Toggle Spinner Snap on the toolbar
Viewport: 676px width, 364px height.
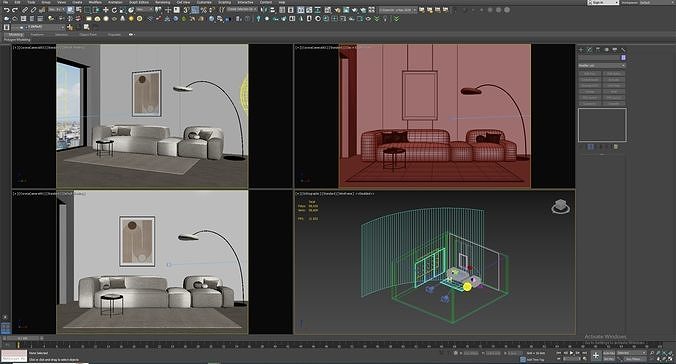pyautogui.click(x=212, y=9)
